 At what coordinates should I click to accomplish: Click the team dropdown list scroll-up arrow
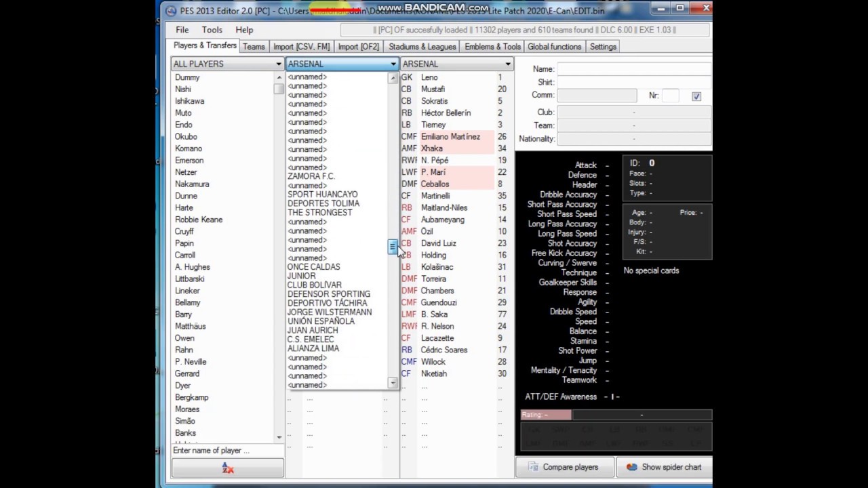click(393, 78)
